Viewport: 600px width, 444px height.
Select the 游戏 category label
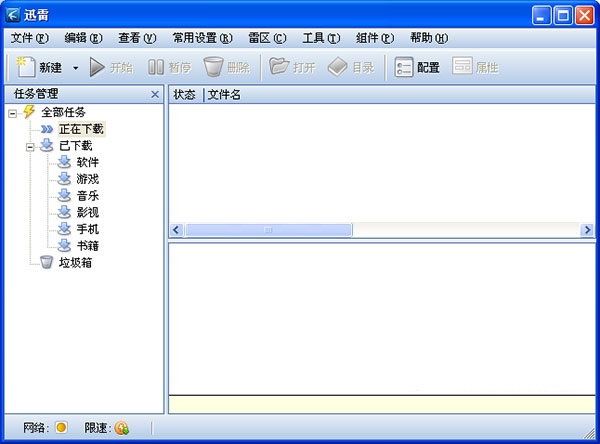click(x=88, y=179)
